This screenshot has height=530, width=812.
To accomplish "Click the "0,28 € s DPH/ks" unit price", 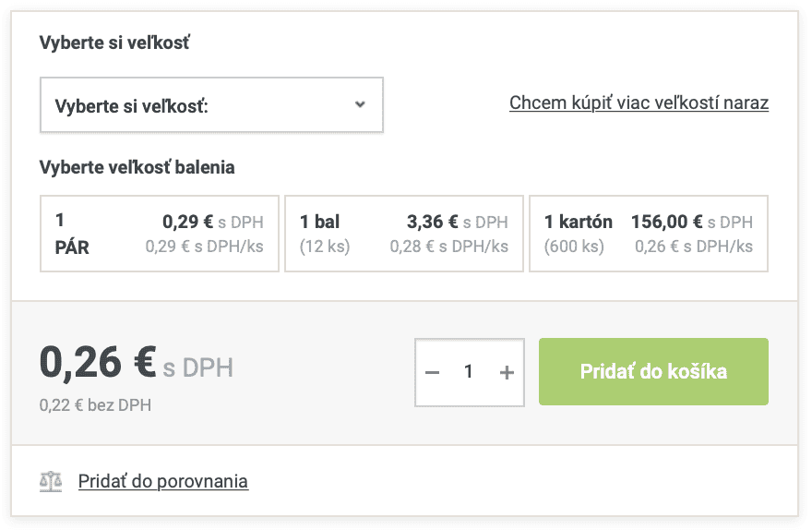I will coord(448,247).
